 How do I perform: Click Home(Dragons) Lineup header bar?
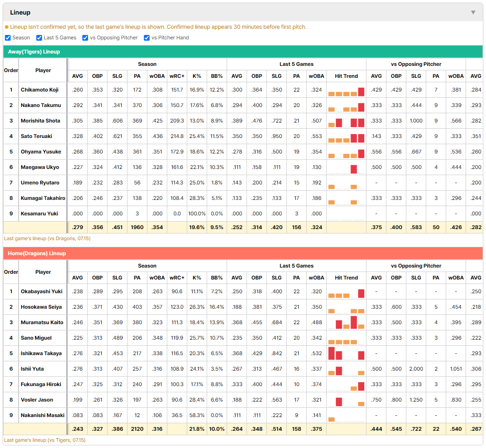pyautogui.click(x=243, y=253)
